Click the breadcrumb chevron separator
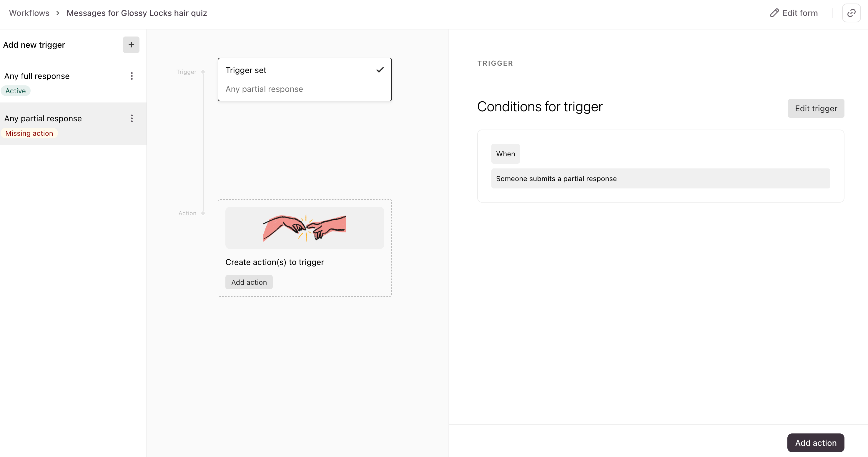The width and height of the screenshot is (868, 457). coord(58,13)
